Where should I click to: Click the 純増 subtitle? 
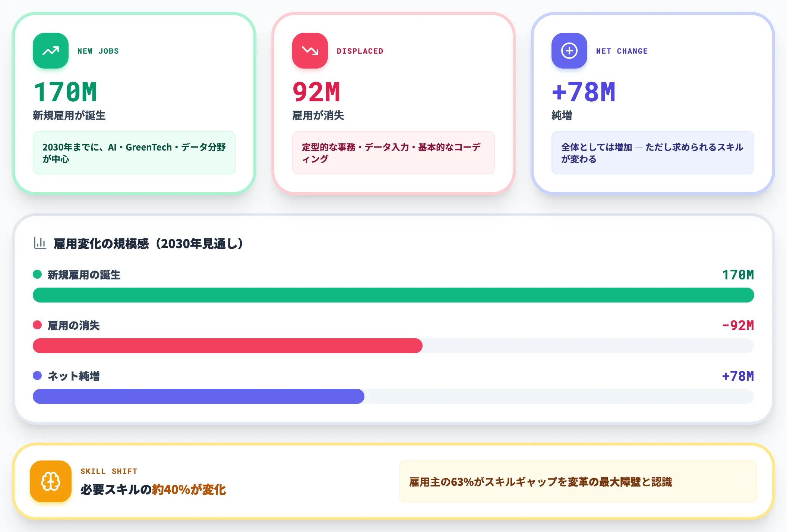(x=562, y=115)
